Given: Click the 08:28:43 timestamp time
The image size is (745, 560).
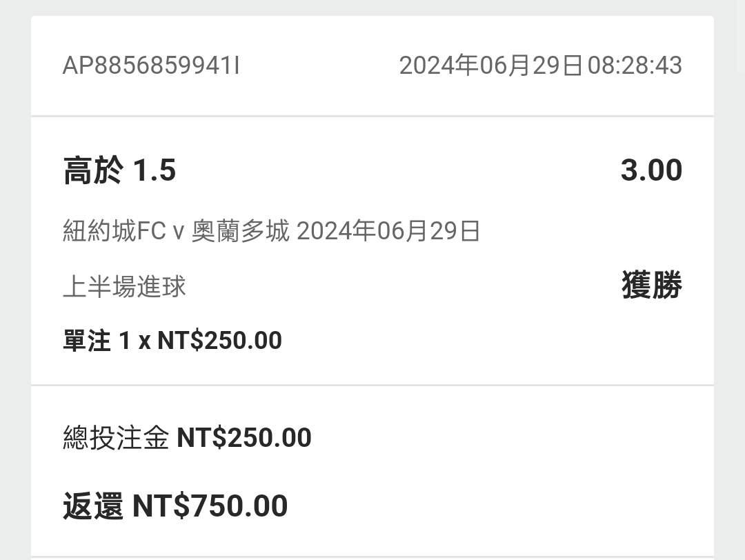Looking at the screenshot, I should click(x=635, y=66).
